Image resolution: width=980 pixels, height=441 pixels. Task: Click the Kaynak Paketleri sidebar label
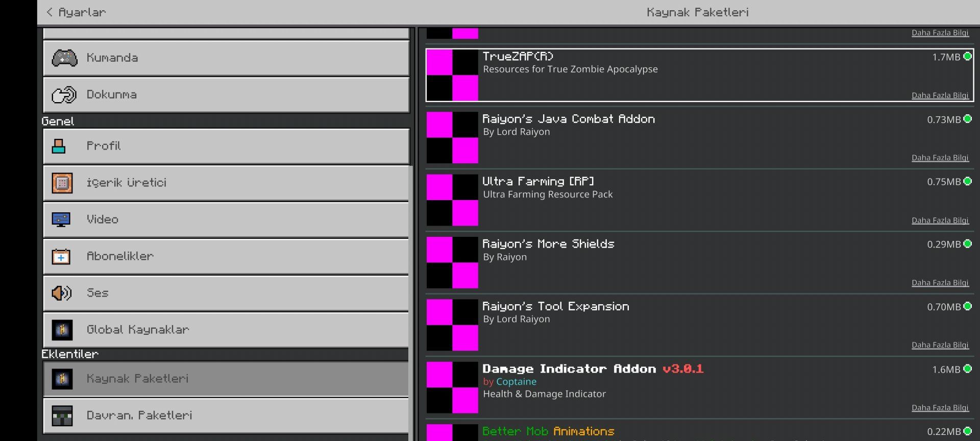[x=137, y=379]
